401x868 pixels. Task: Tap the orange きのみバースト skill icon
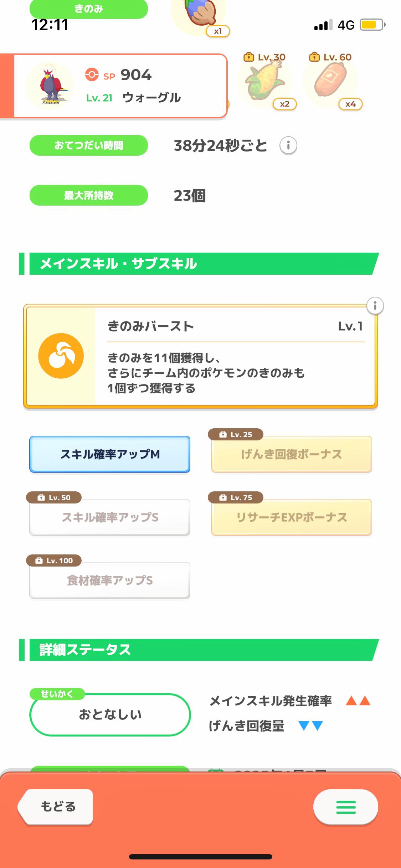(61, 356)
